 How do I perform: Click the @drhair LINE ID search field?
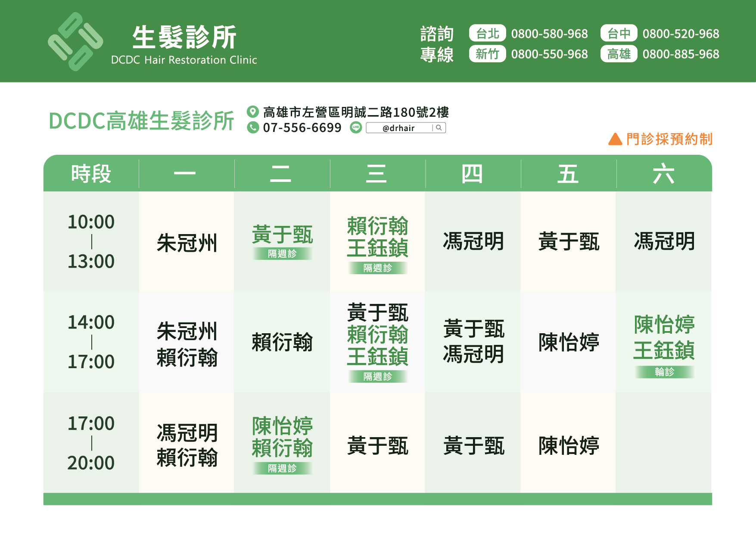point(398,128)
